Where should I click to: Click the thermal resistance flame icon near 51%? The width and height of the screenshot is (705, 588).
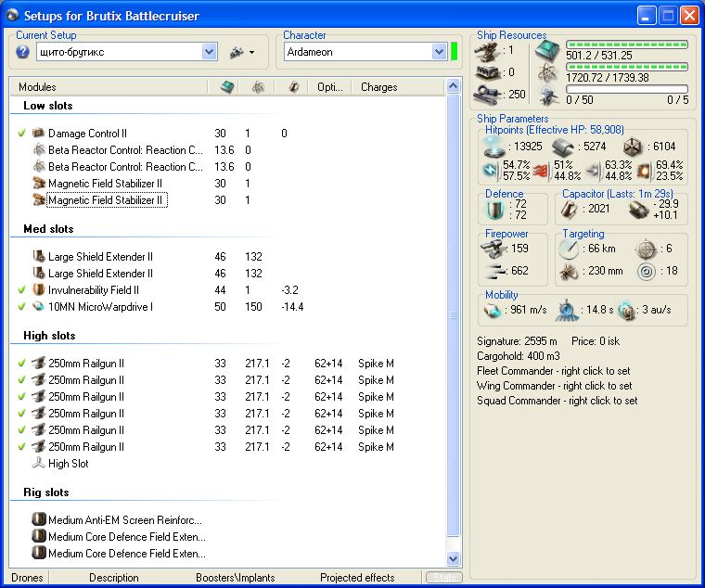(543, 171)
